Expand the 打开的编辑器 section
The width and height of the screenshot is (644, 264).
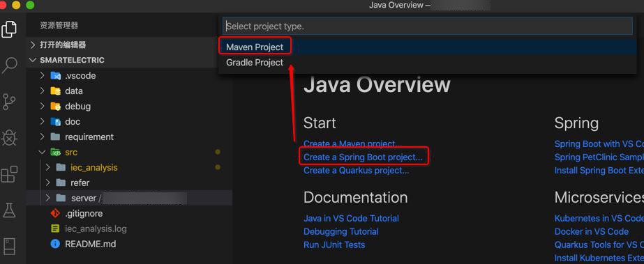tap(33, 45)
